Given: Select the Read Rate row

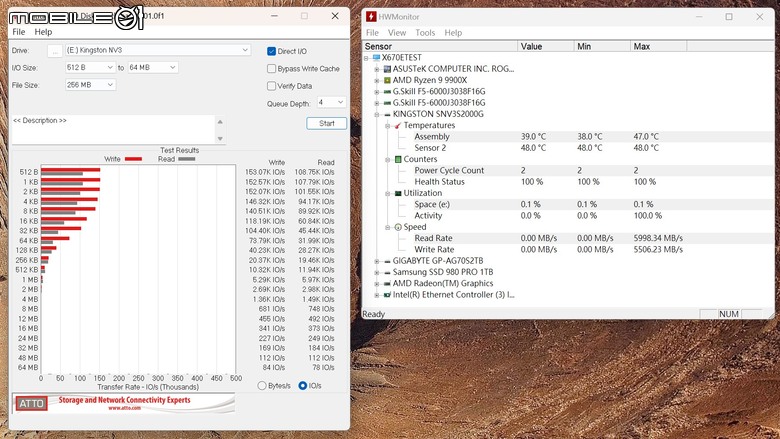Looking at the screenshot, I should [568, 238].
